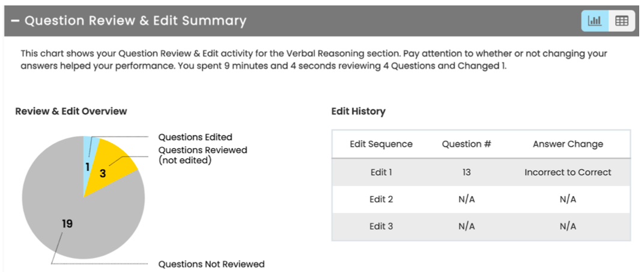The height and width of the screenshot is (272, 644).
Task: Switch to table view icon
Action: tap(622, 20)
